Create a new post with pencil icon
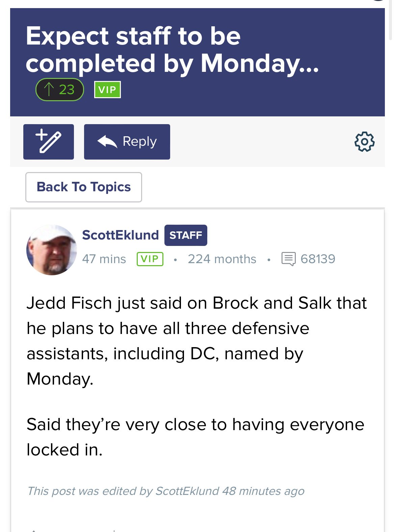Image resolution: width=395 pixels, height=532 pixels. (49, 142)
